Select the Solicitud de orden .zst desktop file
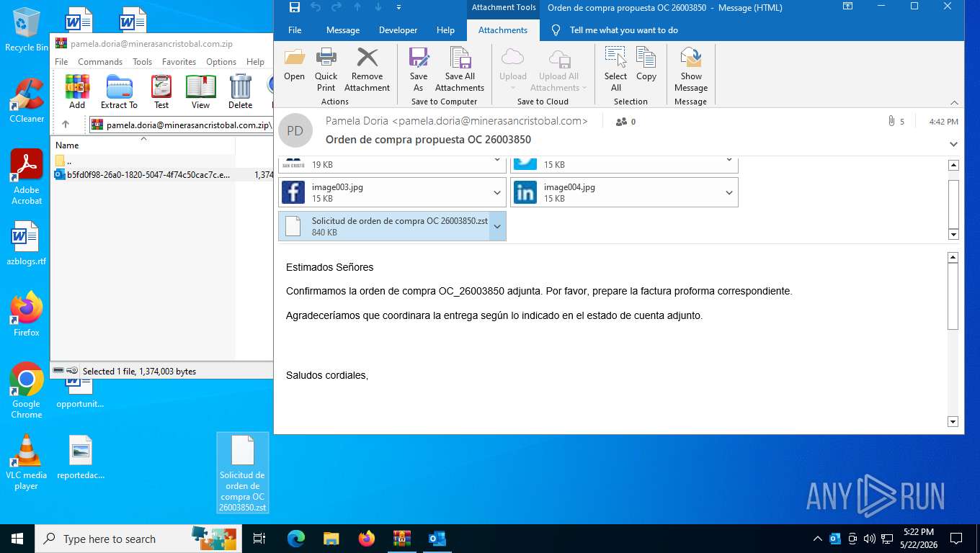The image size is (980, 553). pos(243,473)
